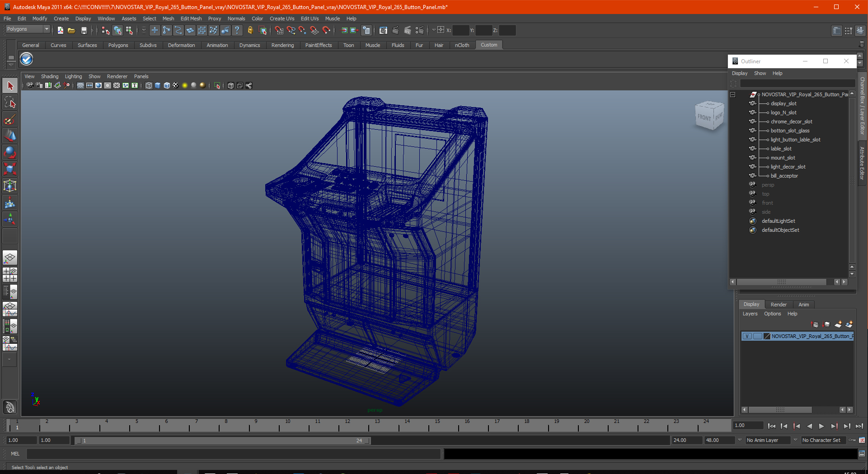Click the lock selection padlock icon
868x474 pixels.
[x=250, y=30]
